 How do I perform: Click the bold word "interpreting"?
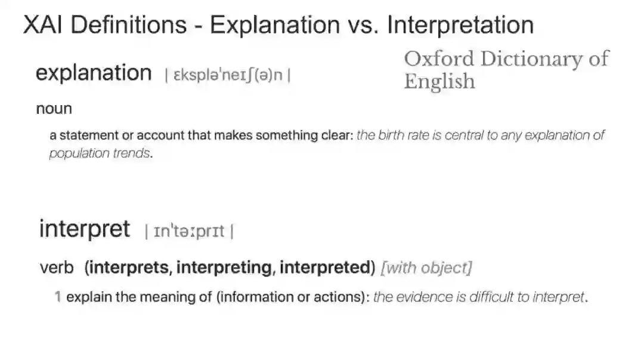[x=224, y=267]
